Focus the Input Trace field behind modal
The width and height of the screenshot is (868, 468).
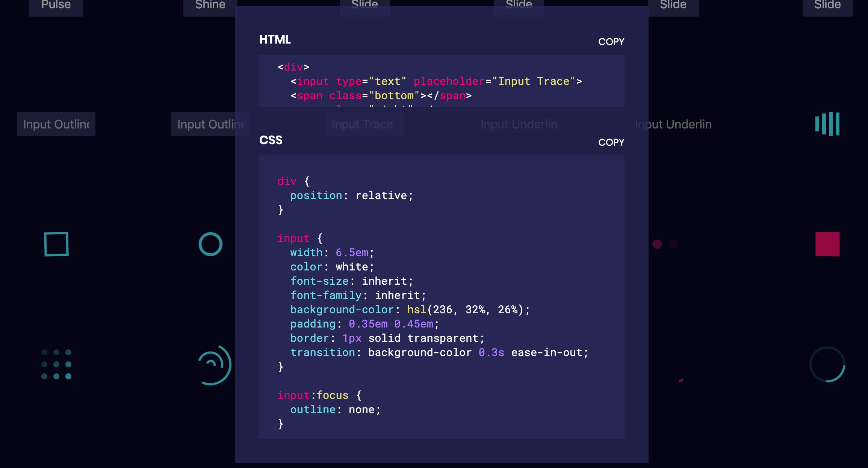click(x=364, y=124)
